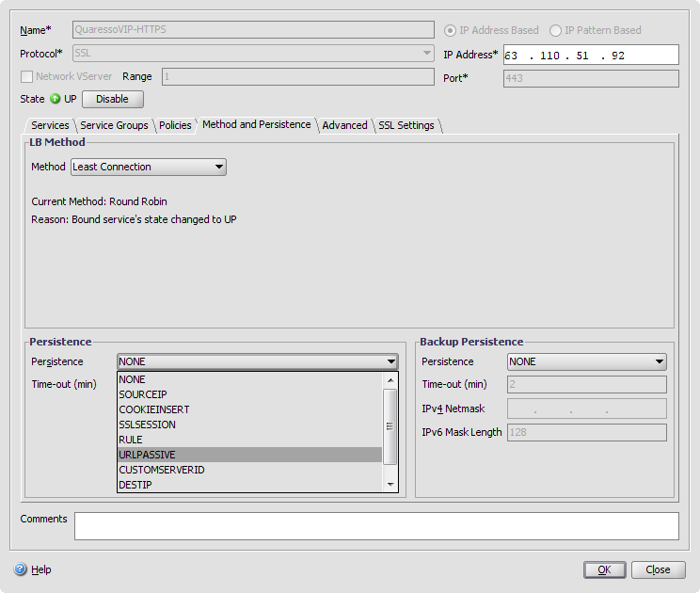Viewport: 700px width, 593px height.
Task: Switch to the Advanced tab
Action: 344,125
